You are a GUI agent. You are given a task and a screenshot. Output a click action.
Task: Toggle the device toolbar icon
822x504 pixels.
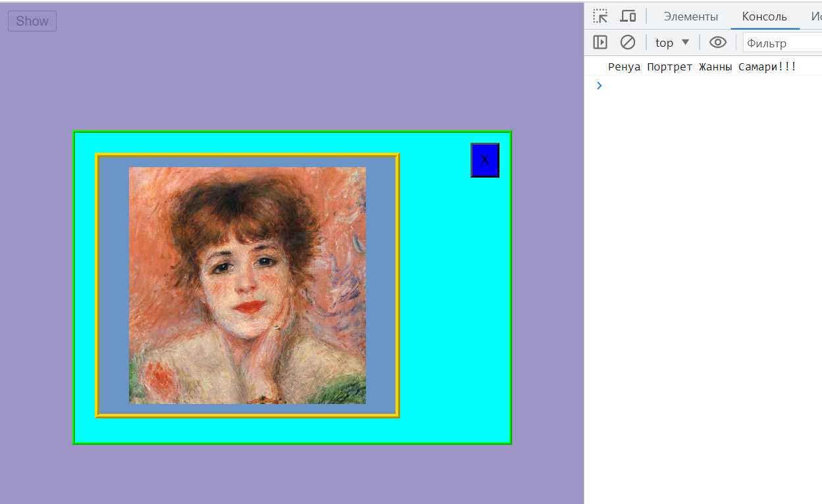[x=629, y=16]
